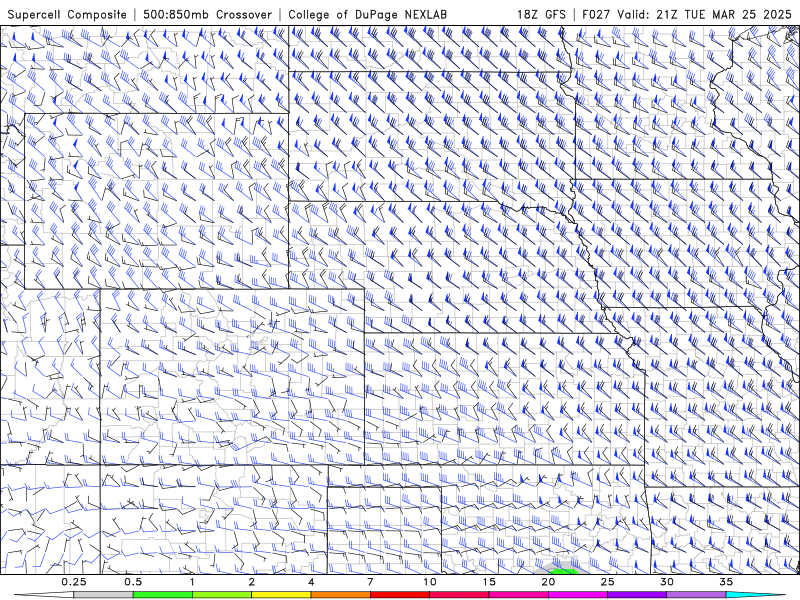Click the "Supercell Composite" title text
The width and height of the screenshot is (800, 600).
(67, 14)
